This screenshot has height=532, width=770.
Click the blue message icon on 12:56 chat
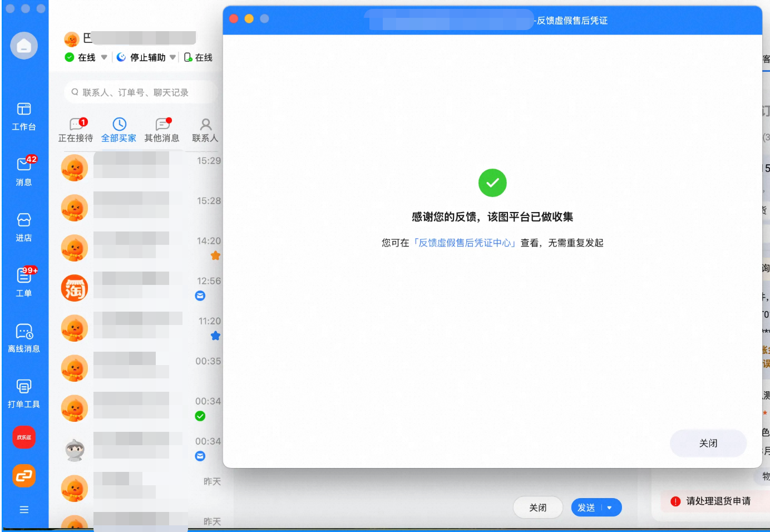point(200,295)
